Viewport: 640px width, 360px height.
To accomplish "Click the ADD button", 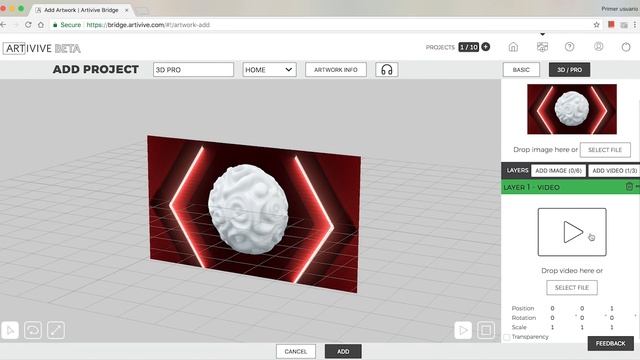I will [x=343, y=351].
